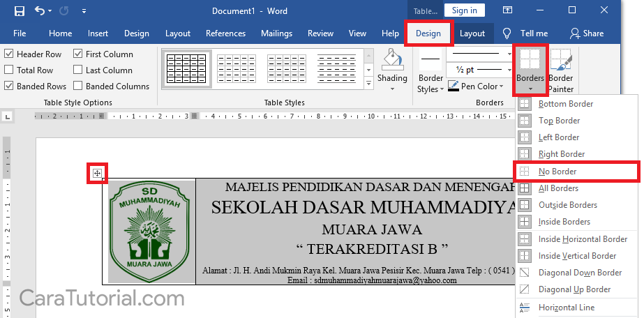Click the TERAKREDITASI B text line

pos(372,249)
